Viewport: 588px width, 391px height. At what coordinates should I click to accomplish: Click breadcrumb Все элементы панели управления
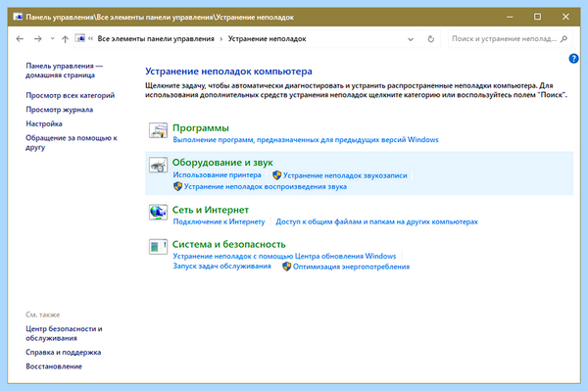coord(156,38)
